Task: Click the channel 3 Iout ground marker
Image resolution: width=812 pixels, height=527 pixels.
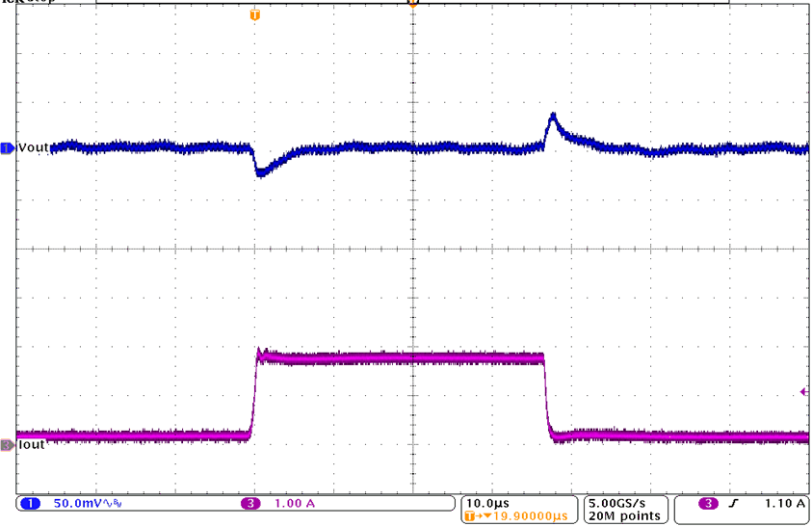Action: coord(7,444)
